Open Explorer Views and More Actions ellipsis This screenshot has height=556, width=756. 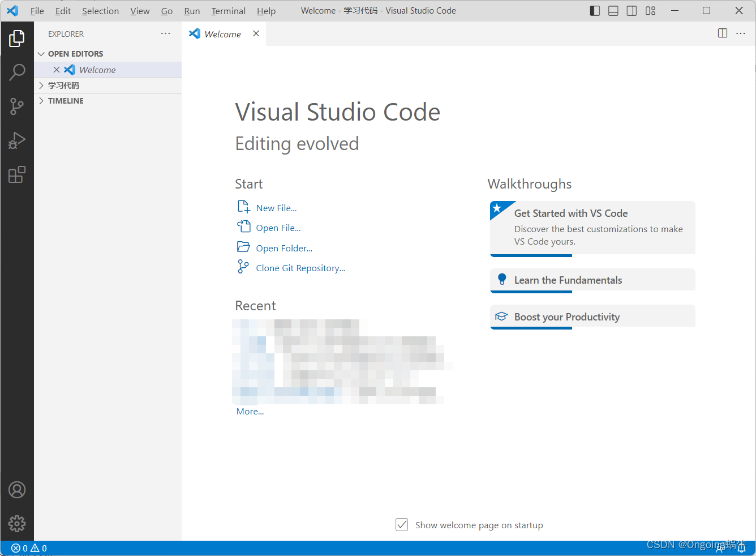tap(165, 33)
